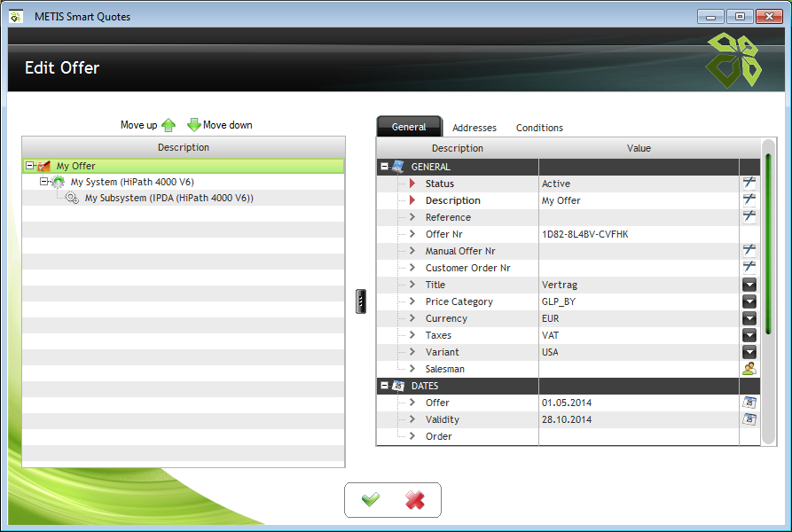Click the Title value Vertrag

pos(559,285)
